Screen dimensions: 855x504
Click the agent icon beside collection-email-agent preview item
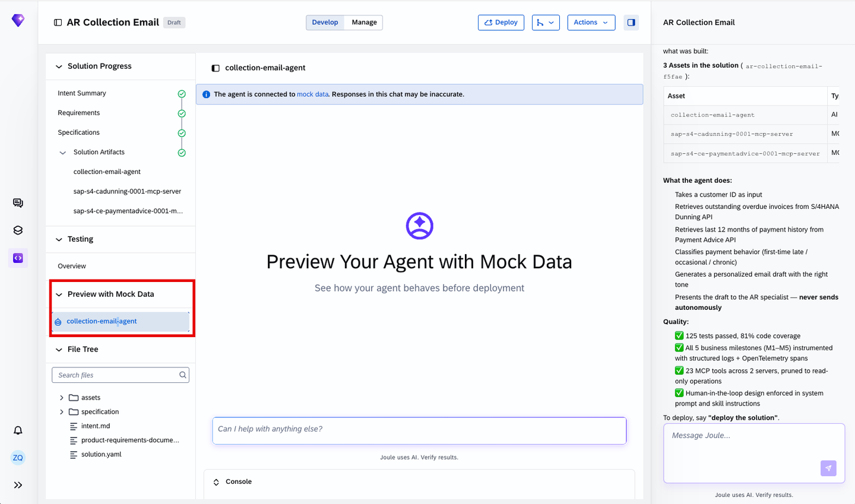pyautogui.click(x=58, y=322)
